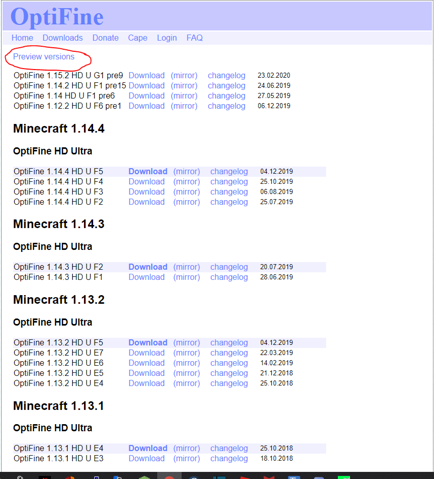Download OptiFine 1.15.2 HD U G1 pre9
434x479 pixels.
[x=146, y=75]
